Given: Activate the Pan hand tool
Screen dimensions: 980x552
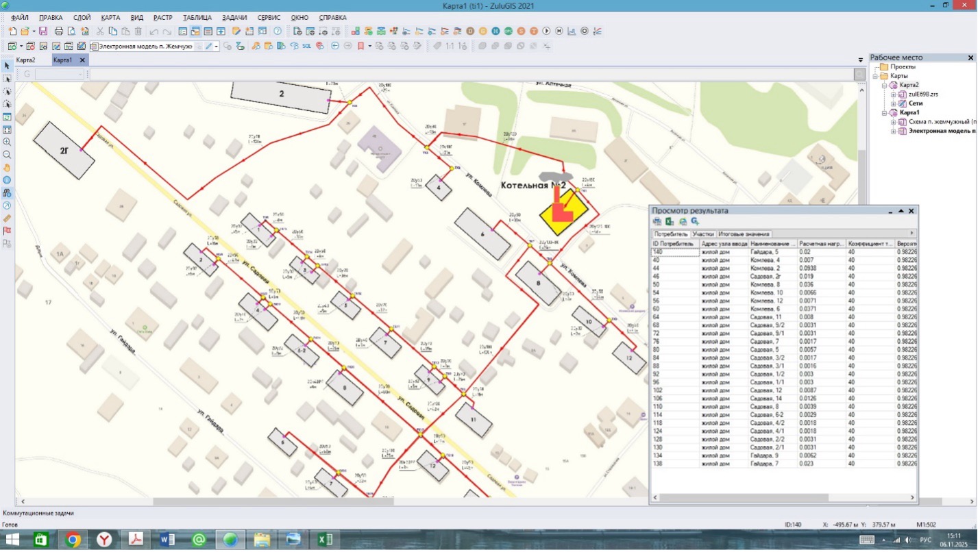Looking at the screenshot, I should click(x=7, y=168).
